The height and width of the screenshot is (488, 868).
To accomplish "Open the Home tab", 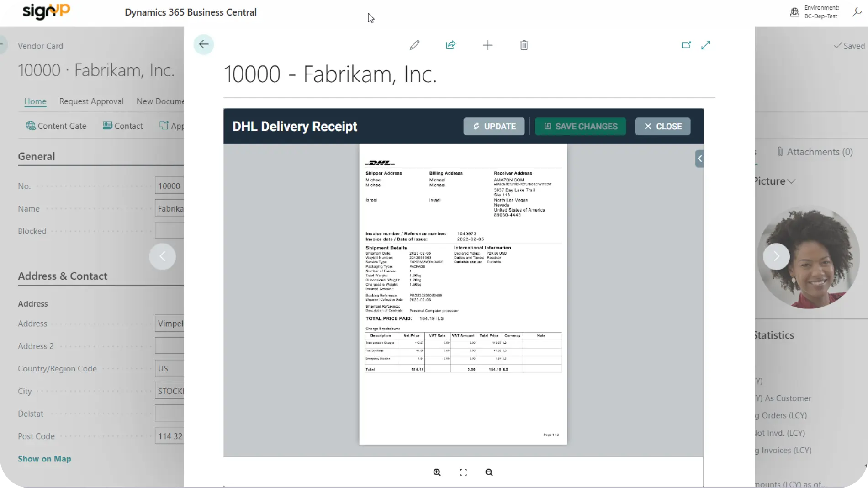I will pos(35,101).
